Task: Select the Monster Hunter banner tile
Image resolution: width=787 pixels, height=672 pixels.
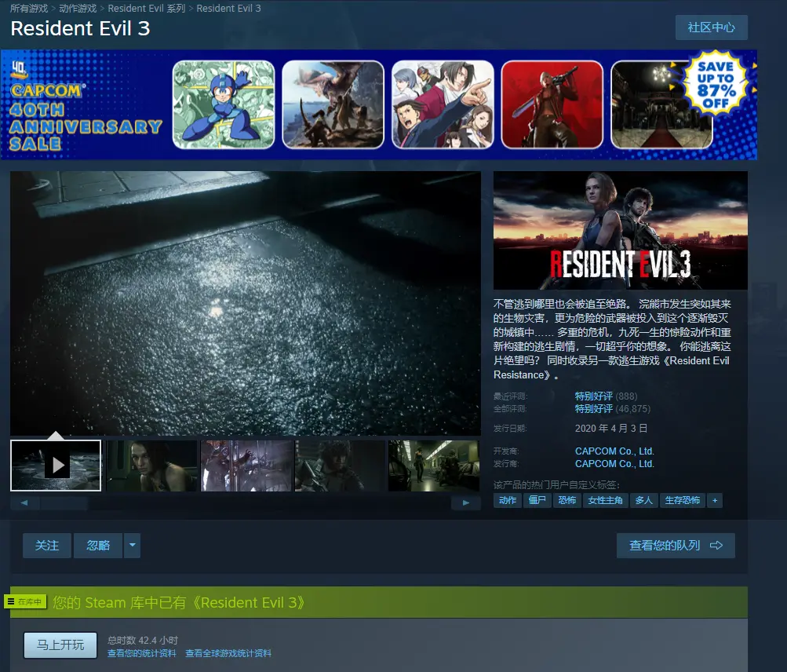Action: [333, 104]
